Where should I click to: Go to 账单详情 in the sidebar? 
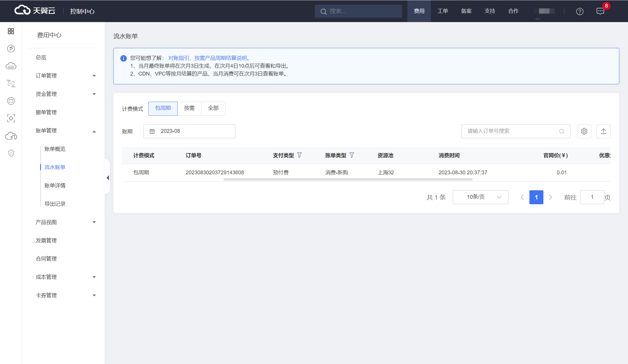pyautogui.click(x=55, y=186)
